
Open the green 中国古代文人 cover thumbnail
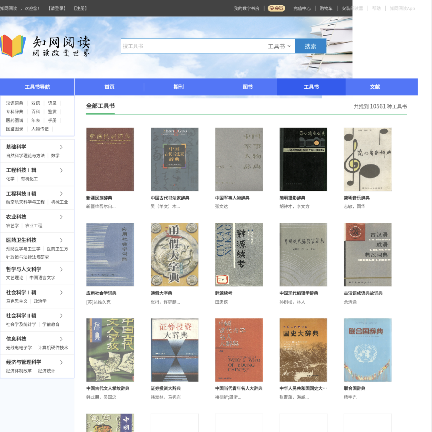[110, 350]
